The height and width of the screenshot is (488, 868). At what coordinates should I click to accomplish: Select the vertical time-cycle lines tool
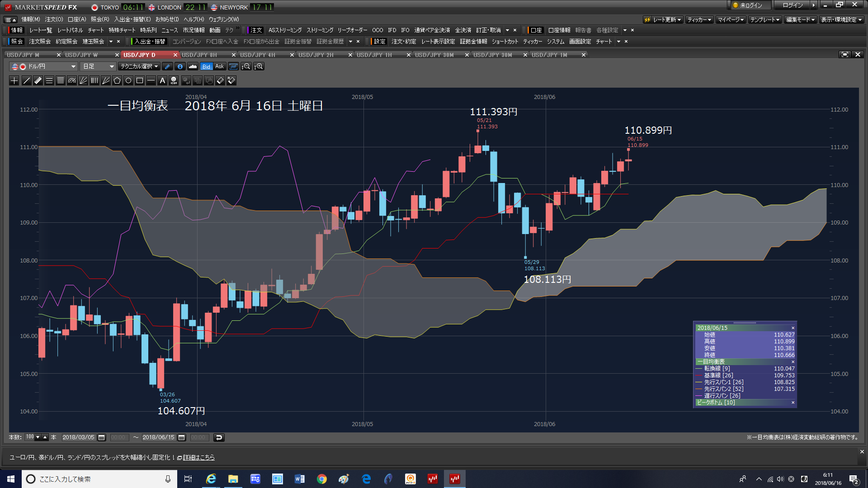(94, 81)
